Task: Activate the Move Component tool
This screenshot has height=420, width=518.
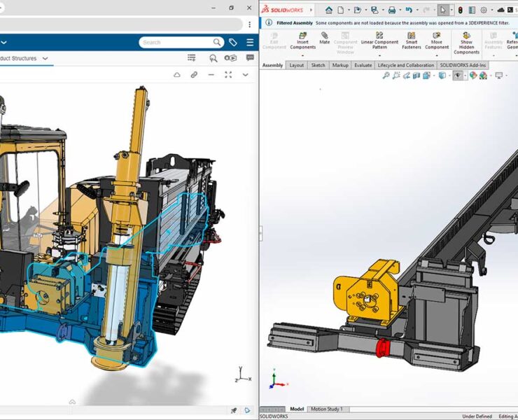Action: (437, 41)
